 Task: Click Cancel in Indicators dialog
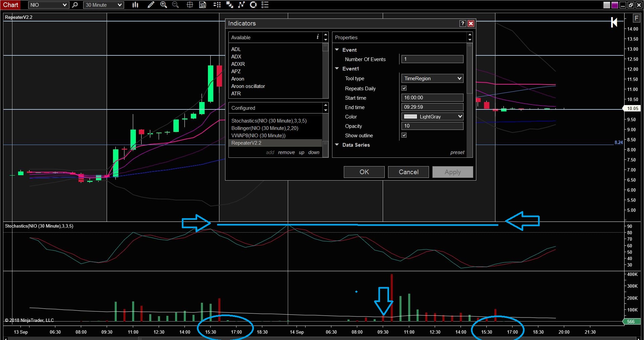409,172
